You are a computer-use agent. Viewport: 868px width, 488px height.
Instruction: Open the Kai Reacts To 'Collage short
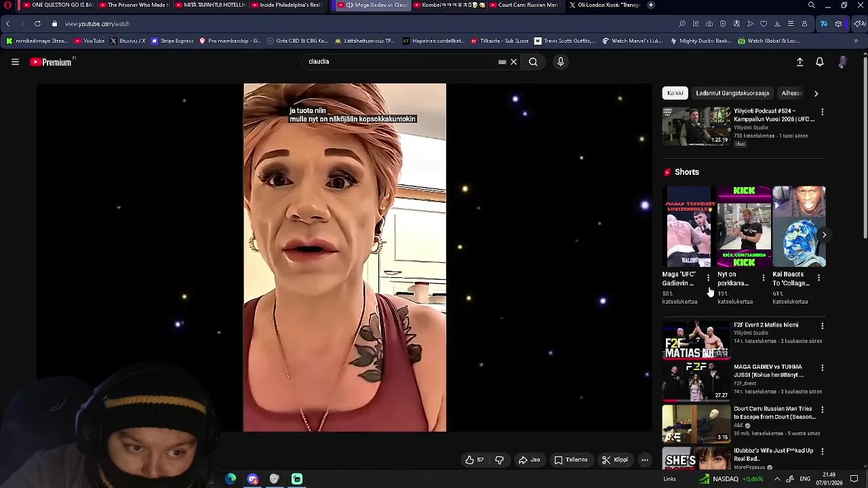(x=799, y=226)
